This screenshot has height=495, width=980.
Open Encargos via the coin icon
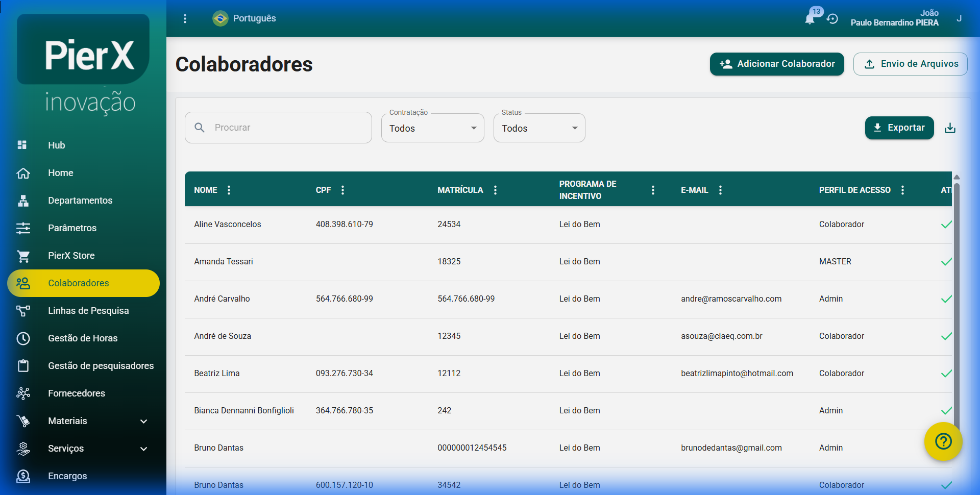[x=23, y=476]
